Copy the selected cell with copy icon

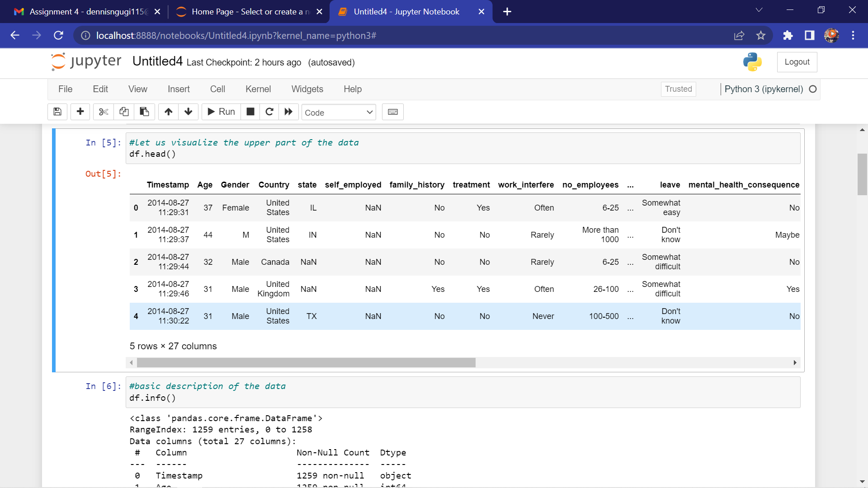[124, 112]
